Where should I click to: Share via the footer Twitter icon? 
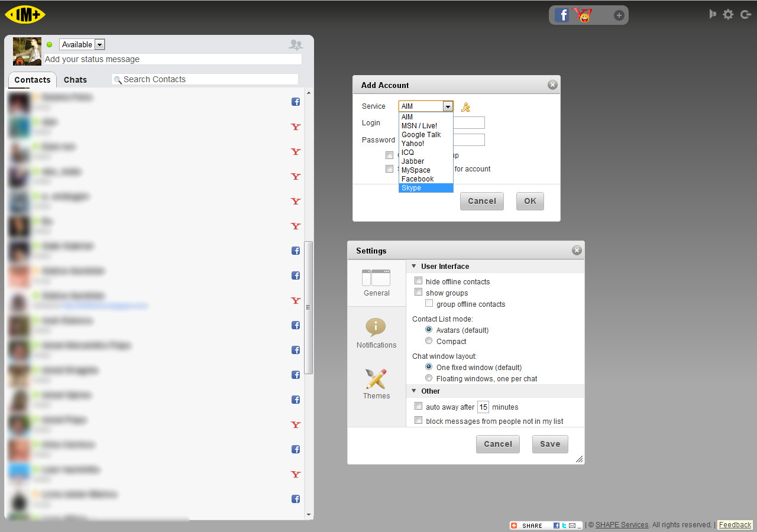(x=564, y=525)
